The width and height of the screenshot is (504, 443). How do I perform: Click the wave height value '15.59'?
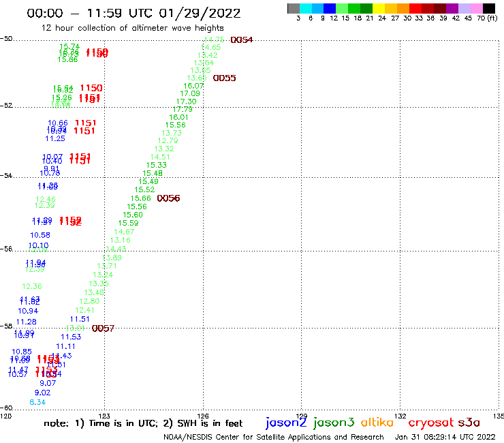pos(128,224)
